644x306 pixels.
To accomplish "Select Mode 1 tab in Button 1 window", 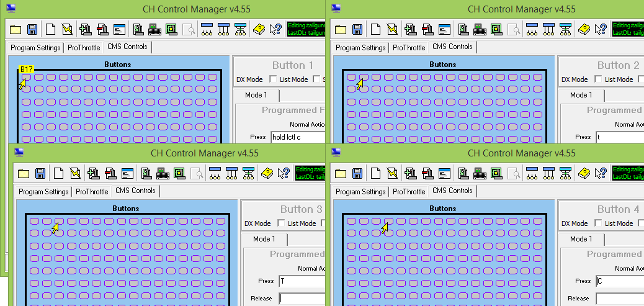I will [256, 96].
